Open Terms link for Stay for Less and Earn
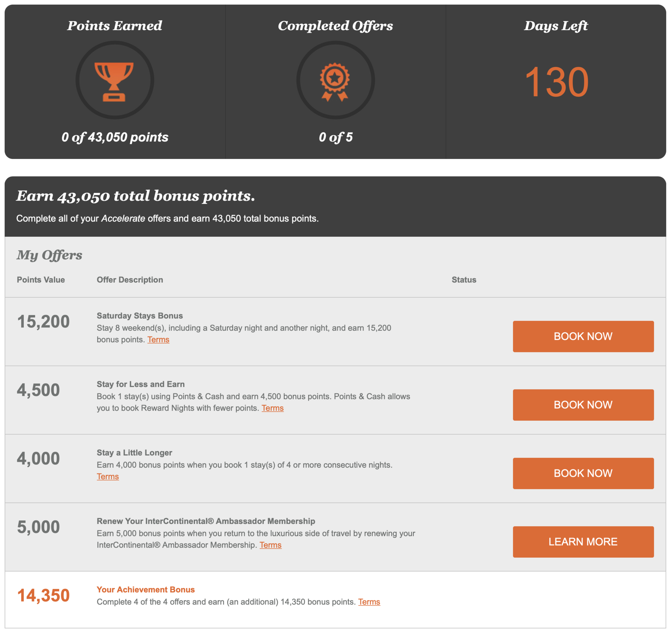Viewport: 672px width, 633px height. 272,408
